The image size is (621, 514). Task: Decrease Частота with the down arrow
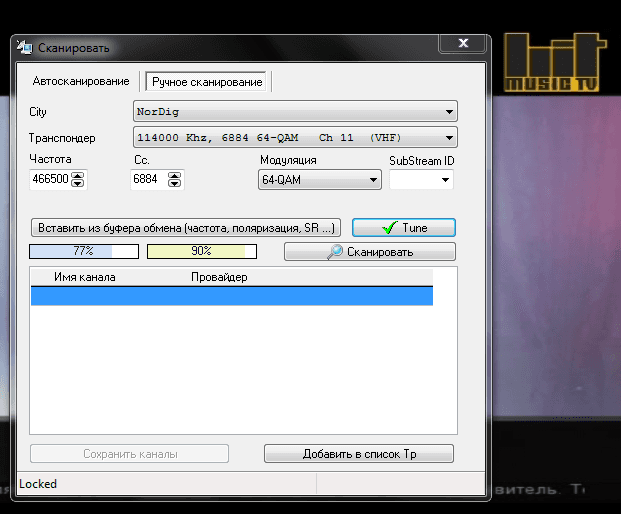[x=78, y=183]
